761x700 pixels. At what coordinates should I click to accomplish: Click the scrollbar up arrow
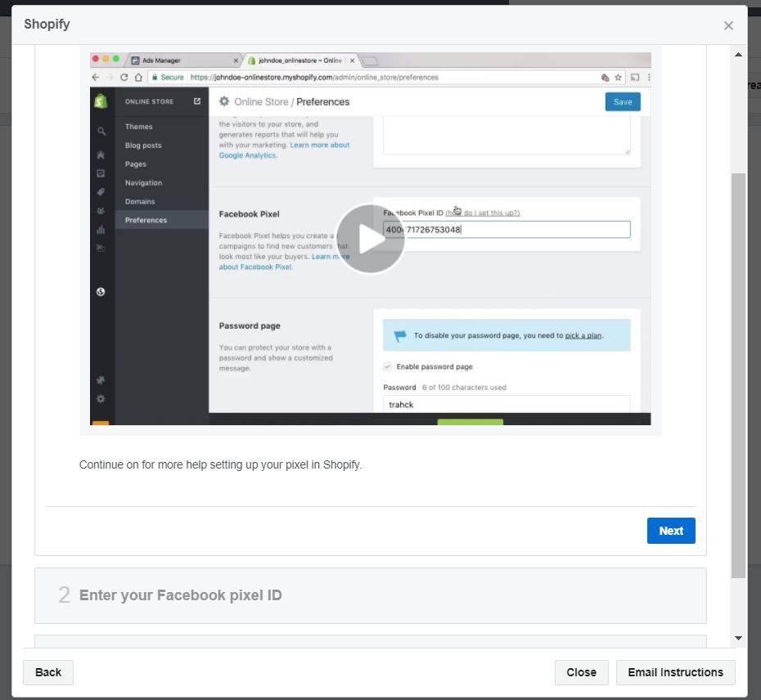738,55
